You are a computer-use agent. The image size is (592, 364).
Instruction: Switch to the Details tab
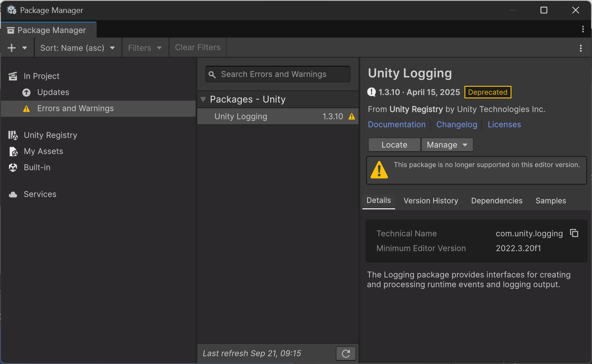coord(379,200)
